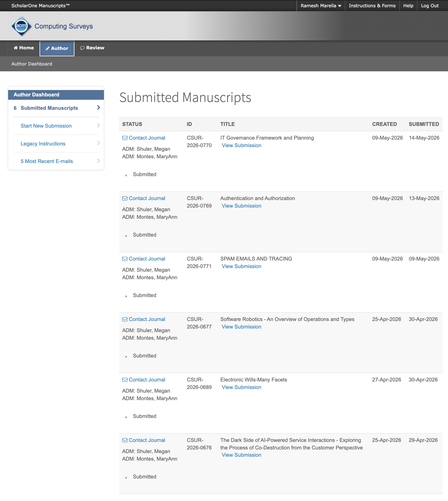Open 5 Most Recent E-mails link

click(x=47, y=161)
